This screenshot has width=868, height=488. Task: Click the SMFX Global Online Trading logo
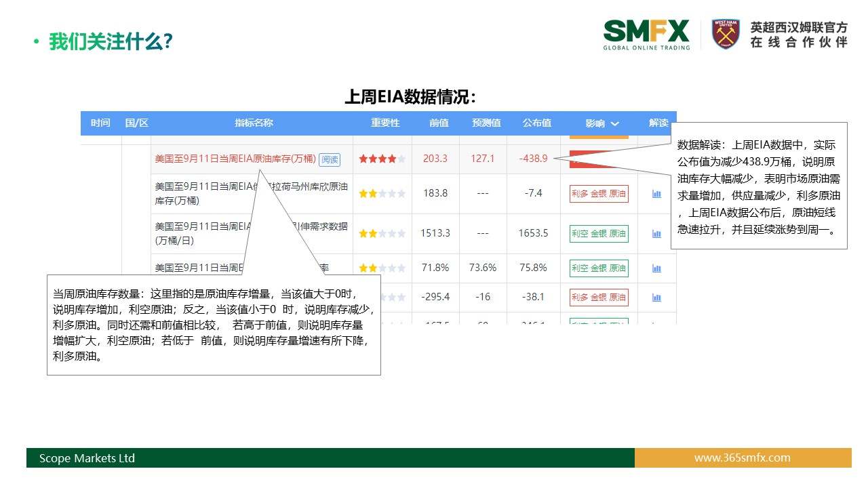tap(646, 35)
